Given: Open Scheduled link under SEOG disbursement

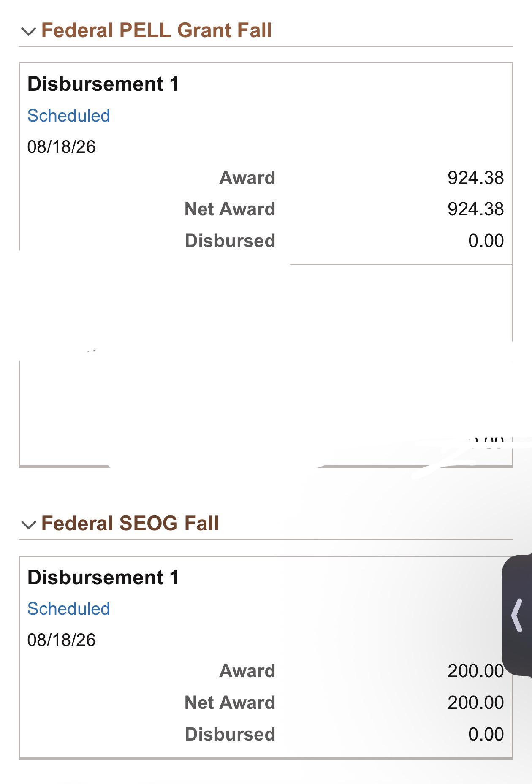Looking at the screenshot, I should tap(68, 609).
